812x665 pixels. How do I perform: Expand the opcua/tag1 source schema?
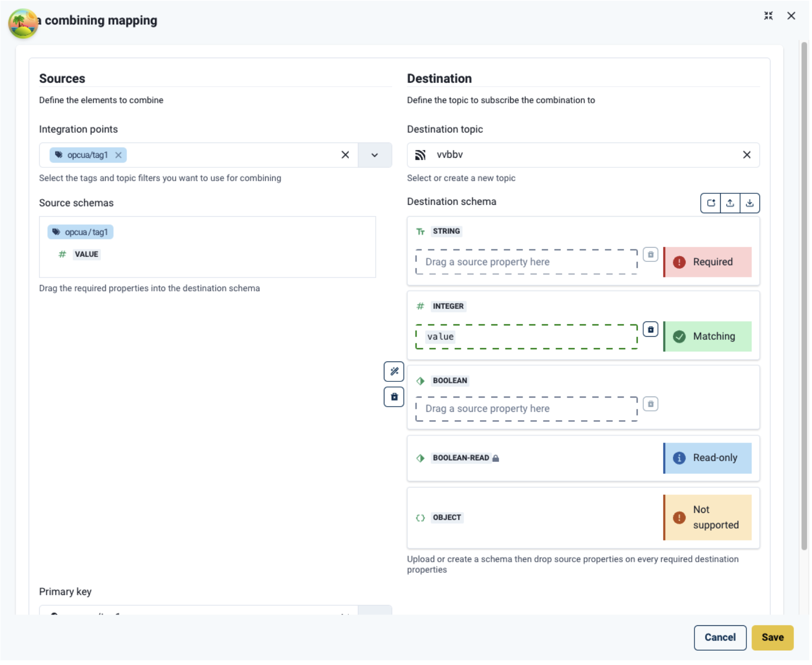(80, 232)
